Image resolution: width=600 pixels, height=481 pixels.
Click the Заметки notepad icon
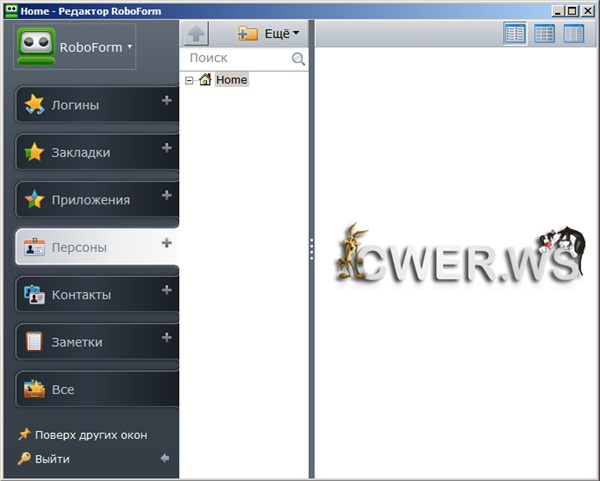pos(35,342)
